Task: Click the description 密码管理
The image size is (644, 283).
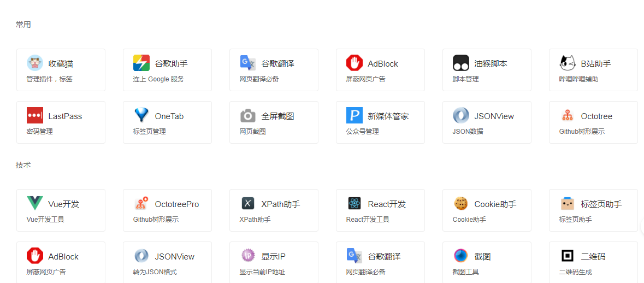Action: click(x=39, y=132)
